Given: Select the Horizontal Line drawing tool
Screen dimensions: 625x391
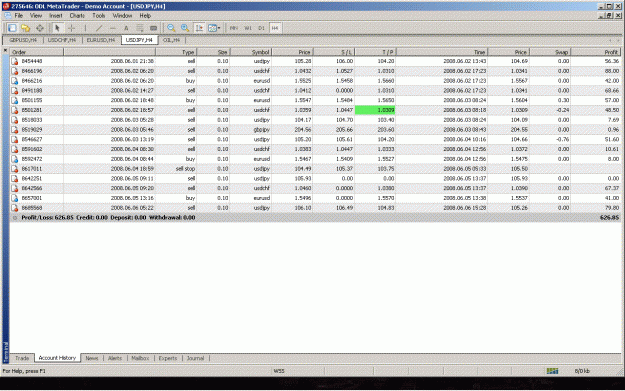Looking at the screenshot, I should tap(113, 28).
